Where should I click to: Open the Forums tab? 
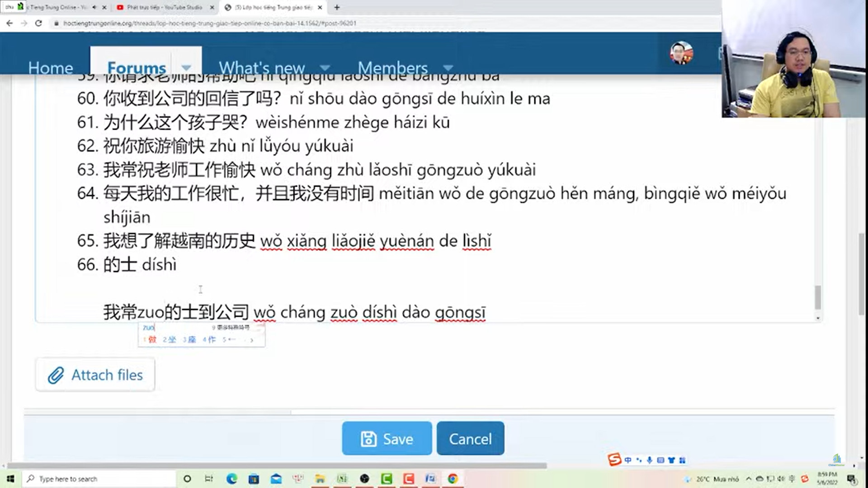click(136, 68)
